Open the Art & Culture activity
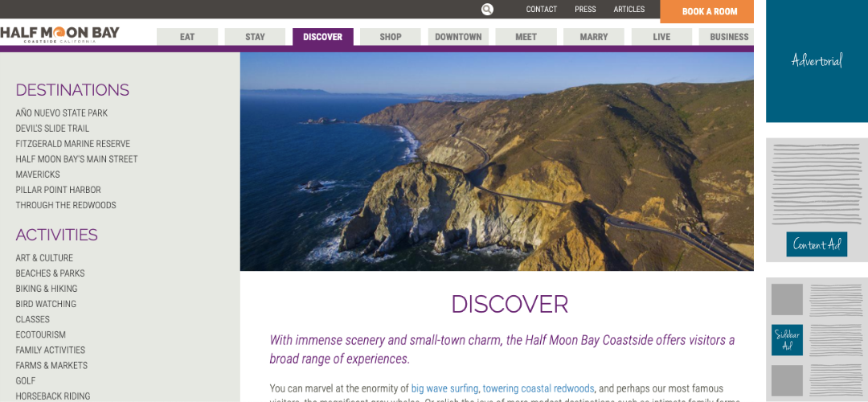 click(44, 258)
